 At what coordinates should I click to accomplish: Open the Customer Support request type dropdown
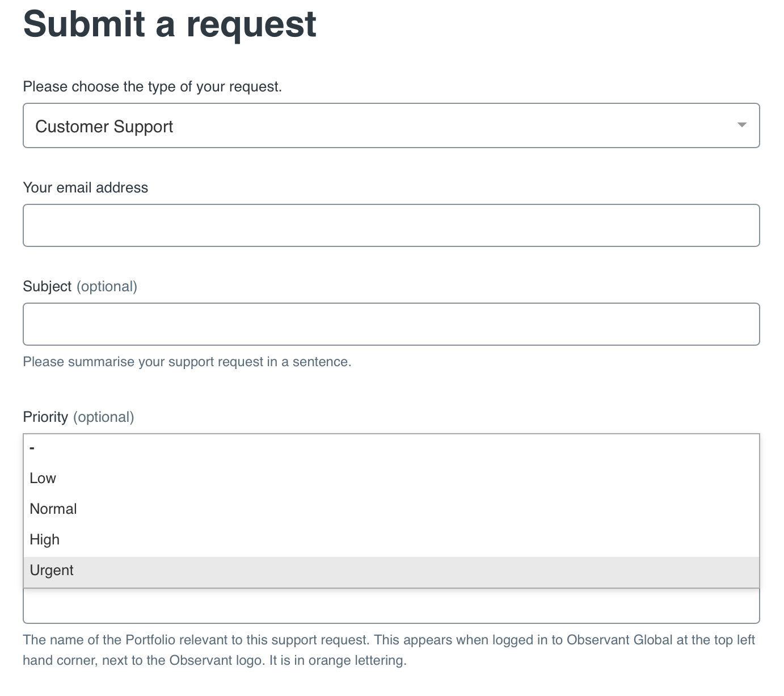[391, 125]
